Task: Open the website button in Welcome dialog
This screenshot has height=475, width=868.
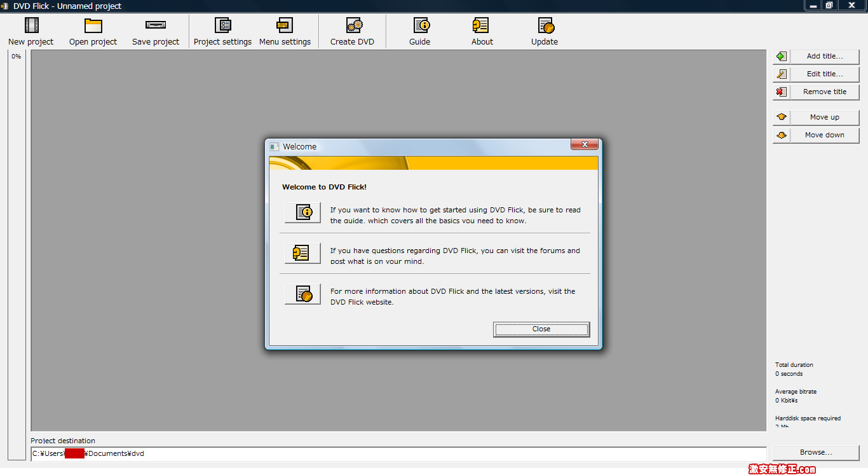Action: coord(302,294)
